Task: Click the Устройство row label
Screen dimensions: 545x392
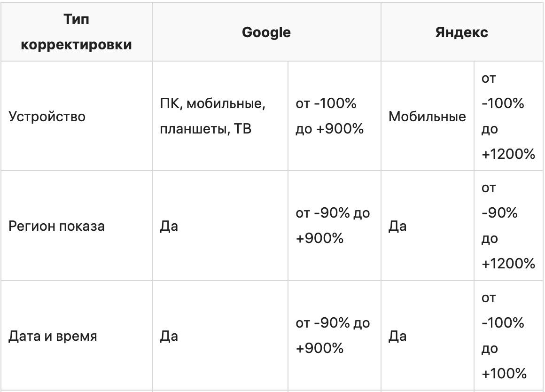Action: click(x=47, y=116)
